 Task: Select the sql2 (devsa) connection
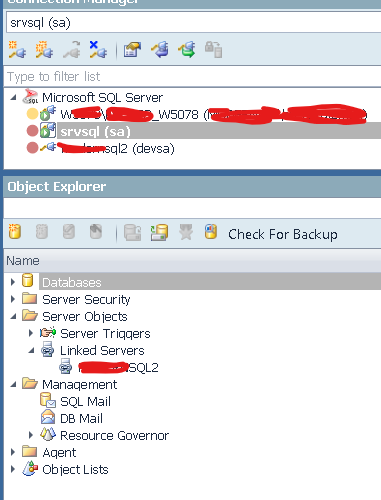117,148
